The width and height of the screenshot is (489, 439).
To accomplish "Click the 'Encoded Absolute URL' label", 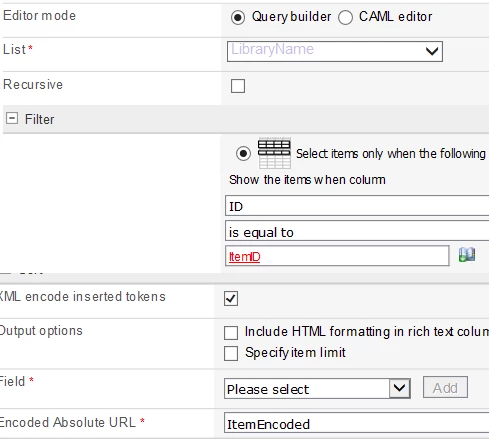I will coord(67,422).
